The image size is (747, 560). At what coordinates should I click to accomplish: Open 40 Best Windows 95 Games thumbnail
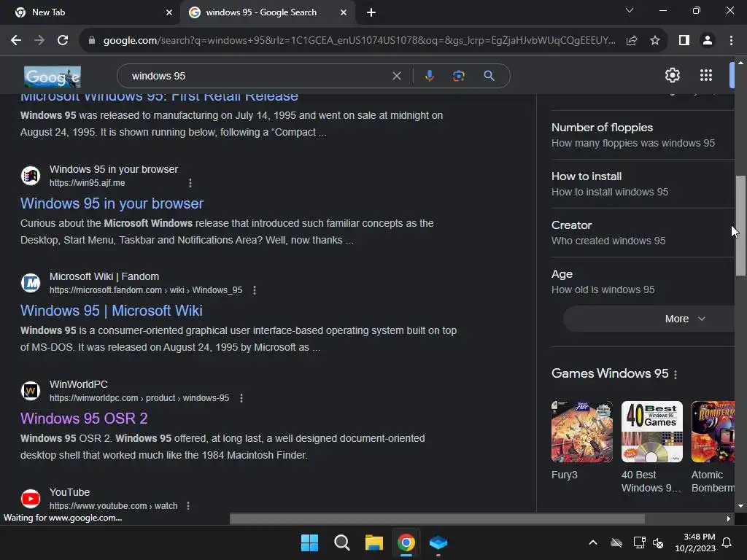click(651, 432)
